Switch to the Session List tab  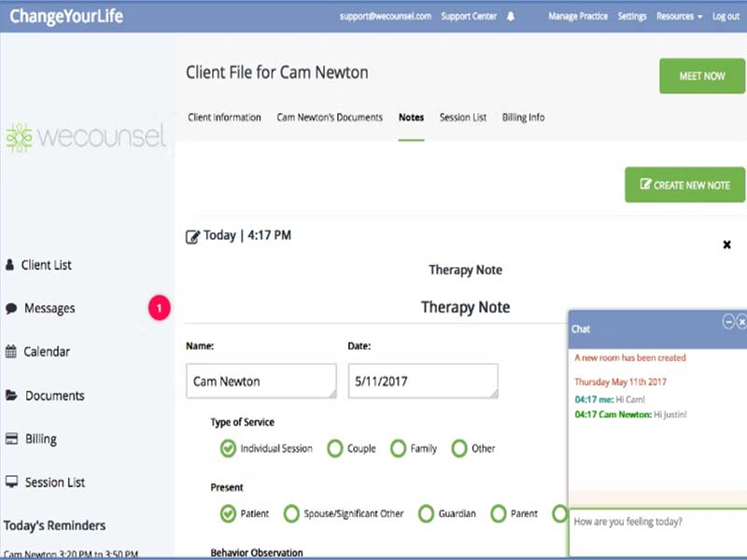462,118
